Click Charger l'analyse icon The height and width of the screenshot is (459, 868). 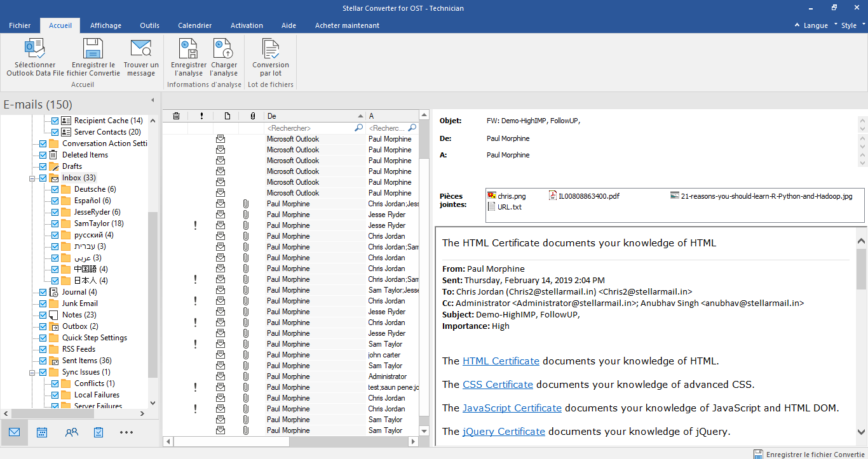(224, 50)
